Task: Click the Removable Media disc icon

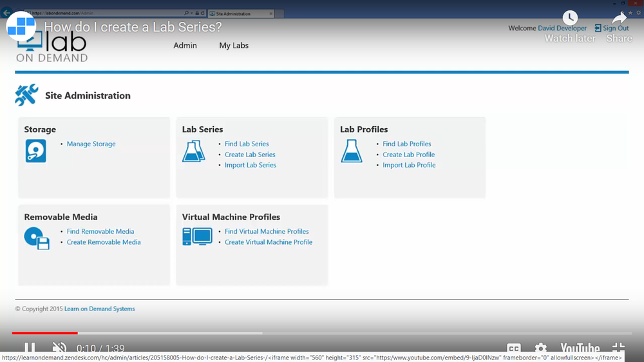Action: (37, 238)
